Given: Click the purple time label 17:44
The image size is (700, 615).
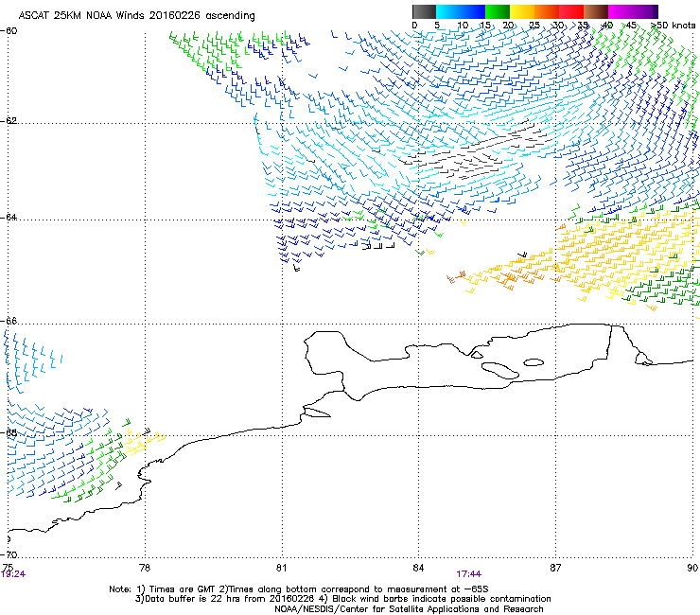Looking at the screenshot, I should [x=468, y=574].
